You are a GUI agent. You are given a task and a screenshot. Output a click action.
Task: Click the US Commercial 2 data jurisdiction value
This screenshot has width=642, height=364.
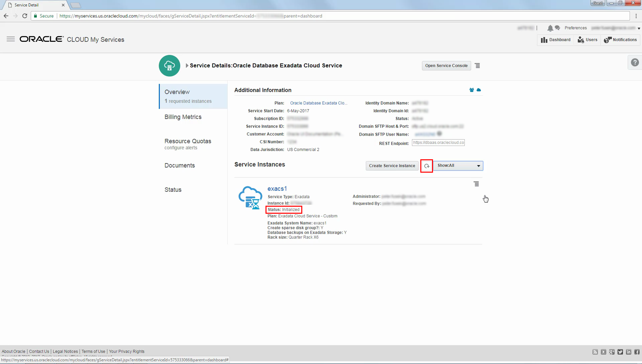303,150
